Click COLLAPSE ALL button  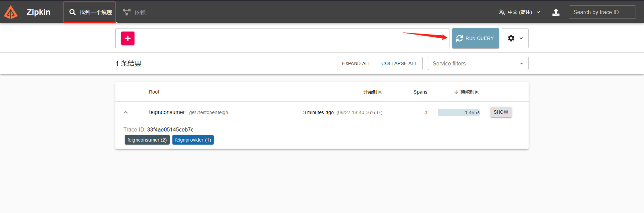(x=399, y=63)
